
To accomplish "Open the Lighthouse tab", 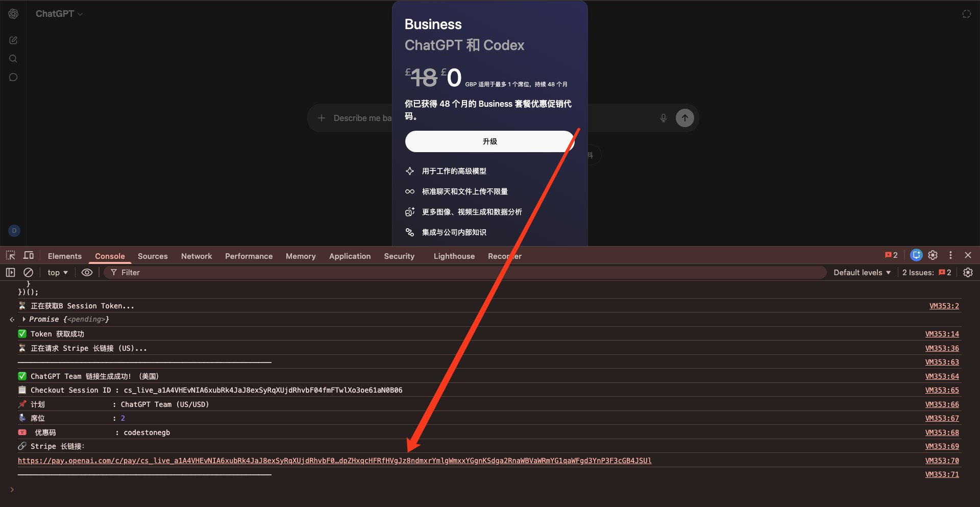I will pos(454,256).
